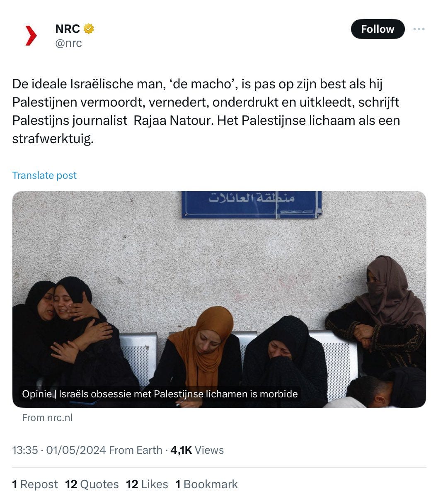Open the @nrc handle link
448x499 pixels.
click(69, 43)
